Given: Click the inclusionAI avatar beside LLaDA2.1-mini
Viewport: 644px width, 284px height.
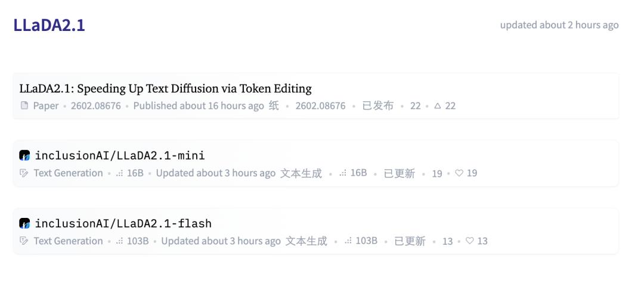Looking at the screenshot, I should [x=24, y=155].
